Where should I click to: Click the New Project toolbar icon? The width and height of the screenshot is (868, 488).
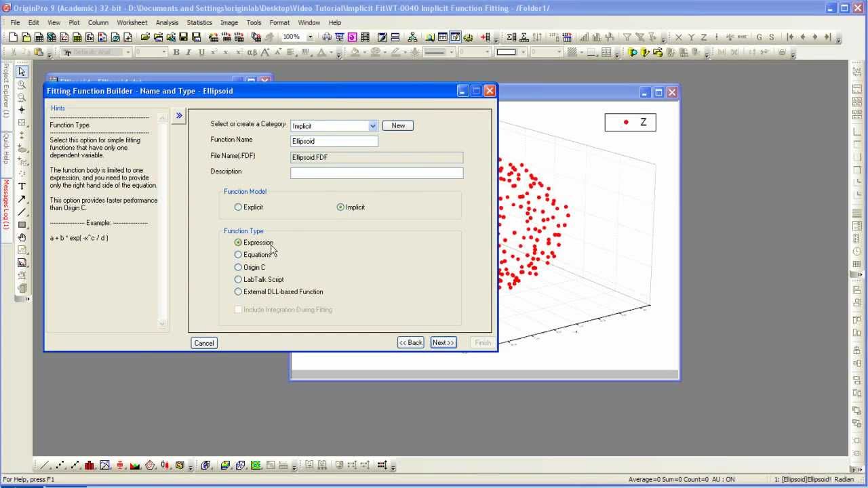point(13,37)
